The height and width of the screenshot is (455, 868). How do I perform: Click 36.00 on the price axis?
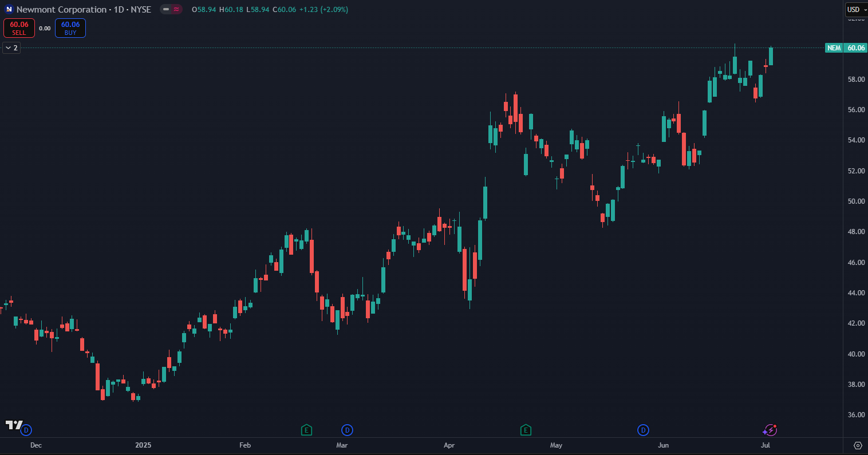tap(856, 415)
